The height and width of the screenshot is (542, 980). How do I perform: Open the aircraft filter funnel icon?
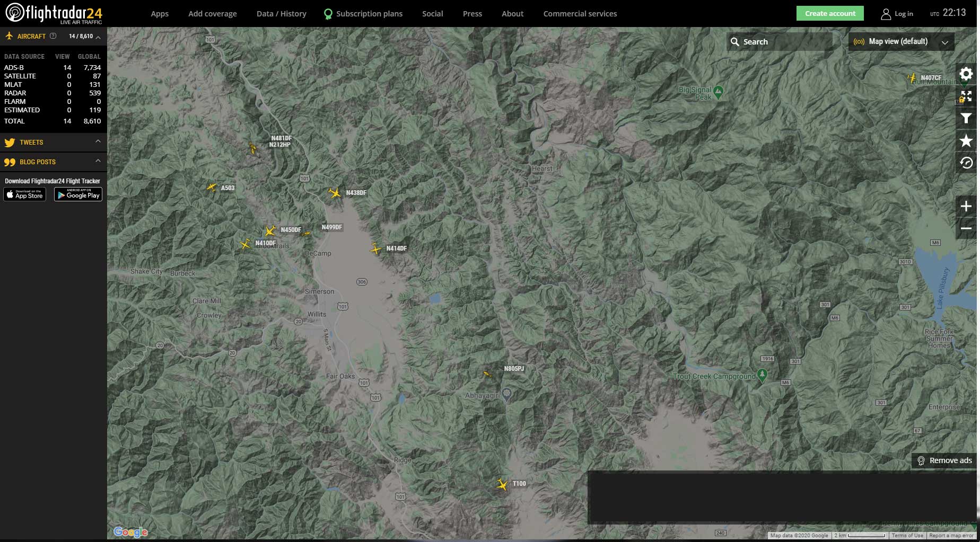[966, 119]
